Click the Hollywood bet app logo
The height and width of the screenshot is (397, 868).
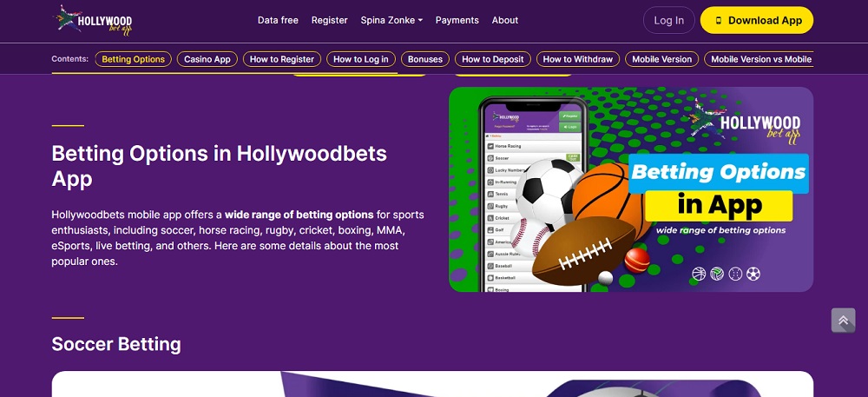(92, 21)
